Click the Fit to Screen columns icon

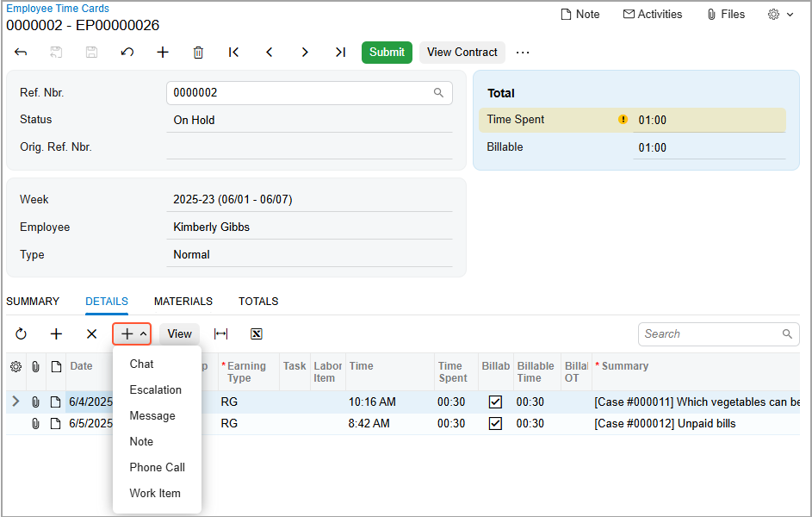221,334
